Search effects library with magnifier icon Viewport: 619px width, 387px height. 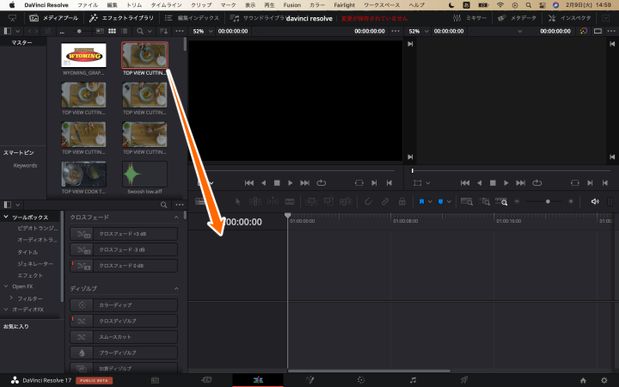coord(164,205)
